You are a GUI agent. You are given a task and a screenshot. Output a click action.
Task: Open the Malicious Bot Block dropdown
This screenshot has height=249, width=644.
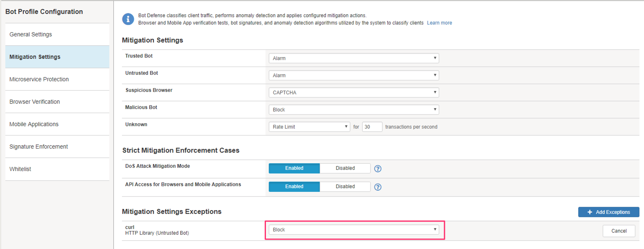pyautogui.click(x=354, y=110)
